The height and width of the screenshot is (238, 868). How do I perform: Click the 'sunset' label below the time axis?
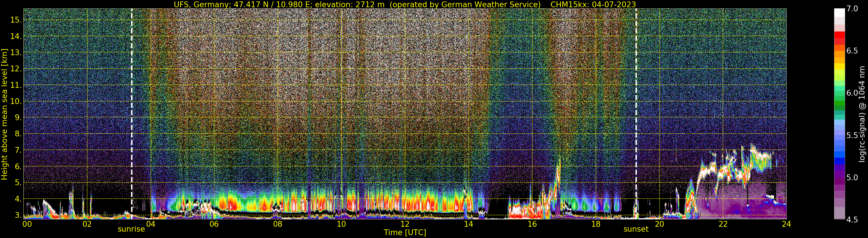tap(636, 229)
